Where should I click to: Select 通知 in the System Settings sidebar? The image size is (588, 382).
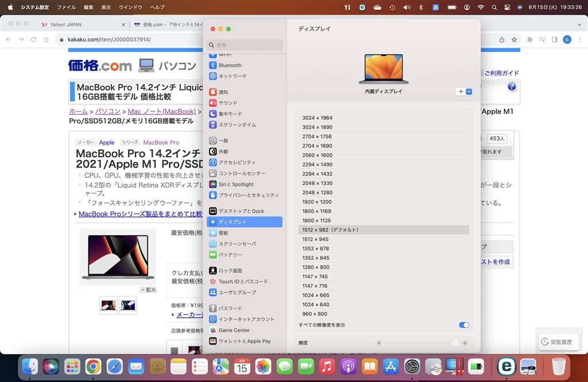(x=245, y=92)
